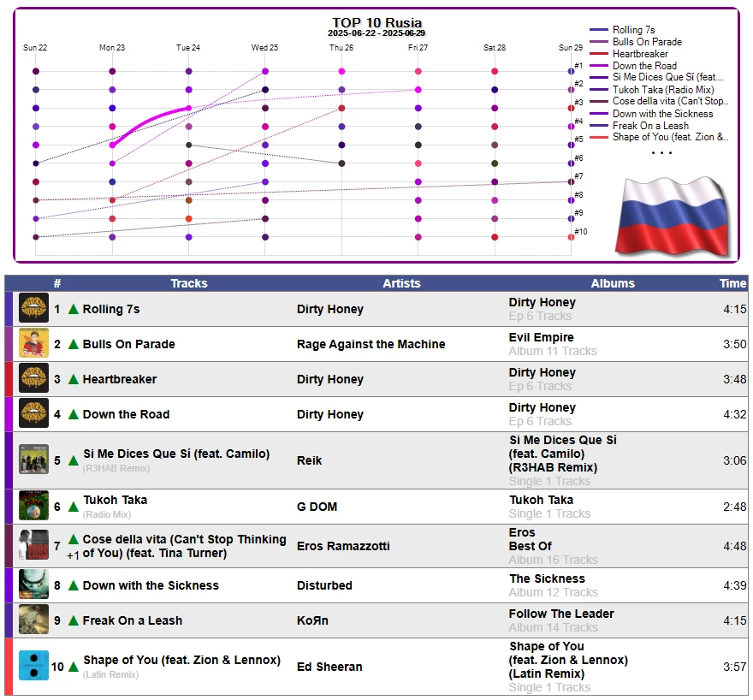Open The Sickness album
The image size is (753, 700).
pos(547,578)
